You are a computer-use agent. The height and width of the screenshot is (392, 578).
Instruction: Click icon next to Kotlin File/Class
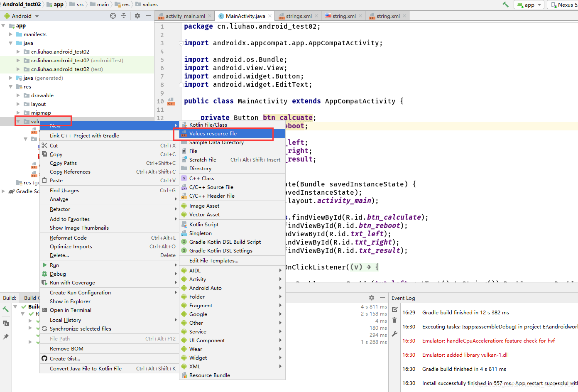184,125
